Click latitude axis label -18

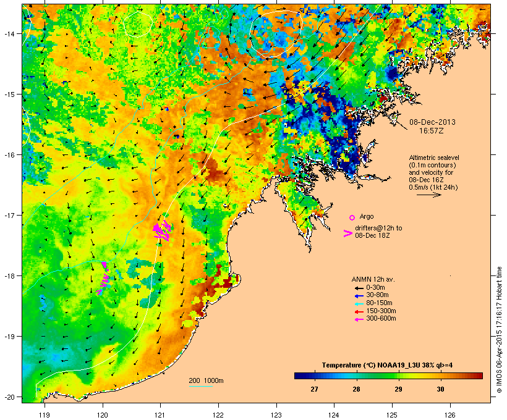9,276
